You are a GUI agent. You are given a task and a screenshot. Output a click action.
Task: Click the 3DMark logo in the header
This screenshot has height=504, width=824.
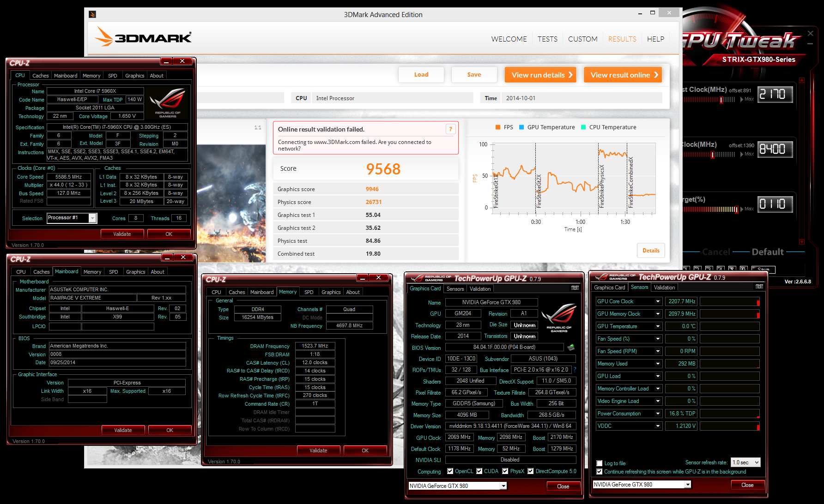tap(143, 36)
